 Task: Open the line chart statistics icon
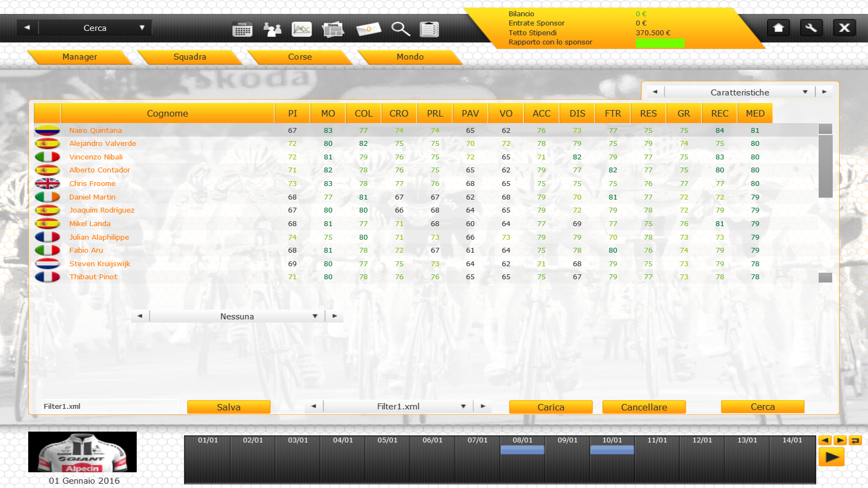[x=302, y=29]
